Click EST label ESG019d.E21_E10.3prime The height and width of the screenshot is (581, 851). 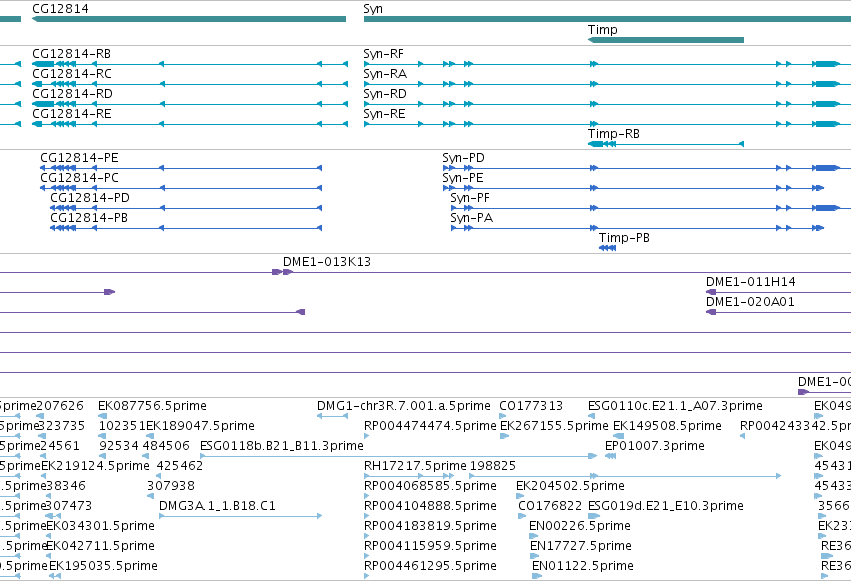[x=666, y=506]
